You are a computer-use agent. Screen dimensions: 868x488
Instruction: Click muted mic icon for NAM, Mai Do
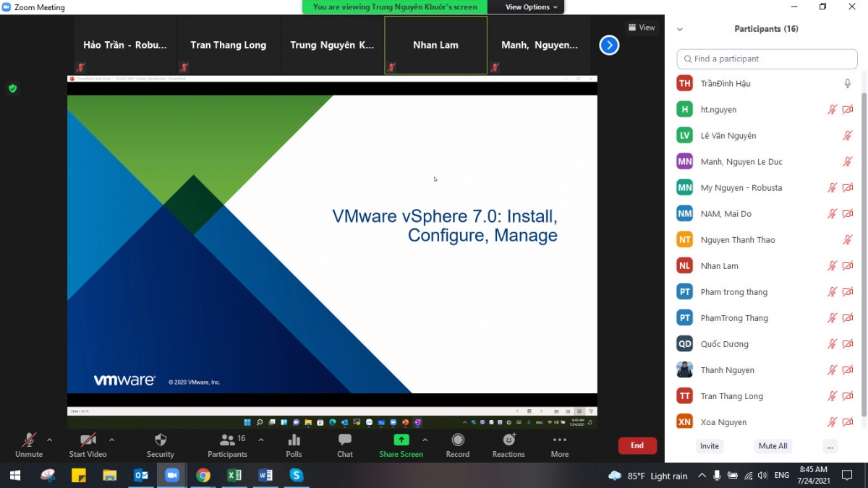click(833, 214)
